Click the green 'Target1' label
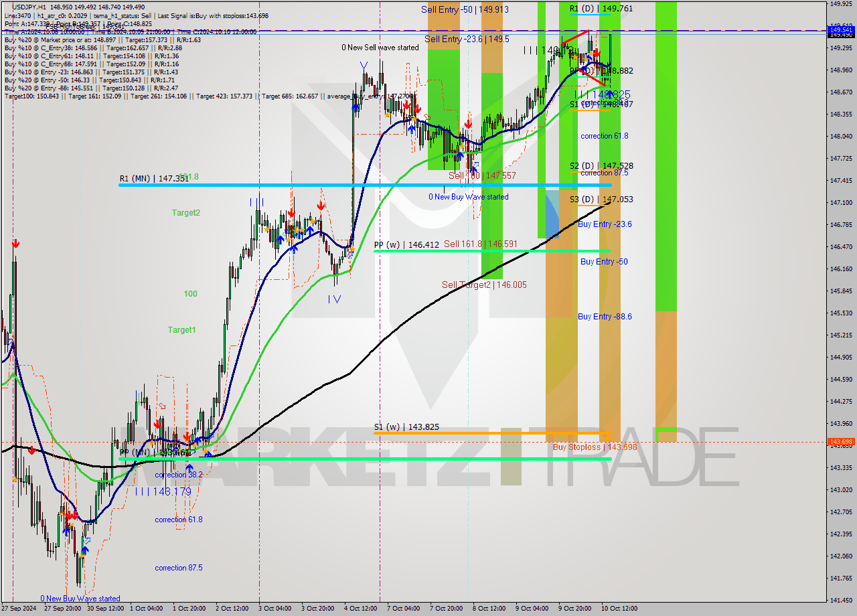The height and width of the screenshot is (616, 857). (181, 330)
